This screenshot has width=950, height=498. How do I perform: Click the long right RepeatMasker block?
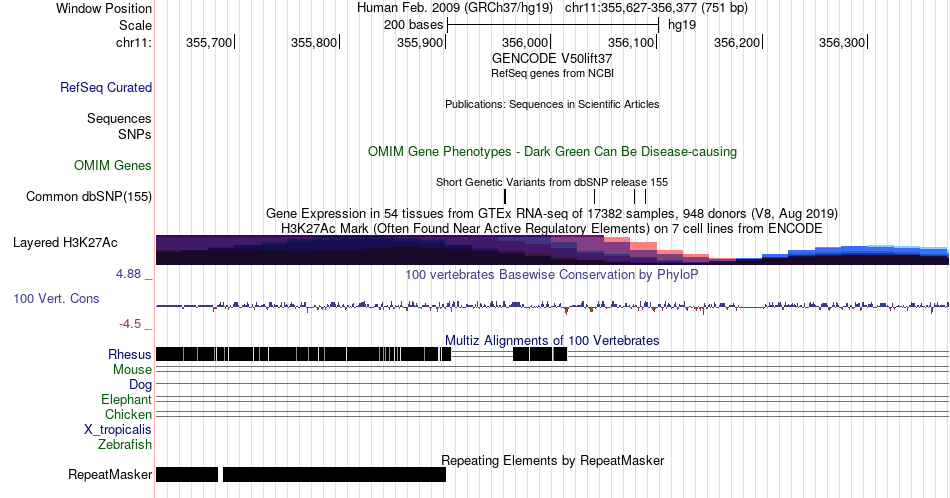click(x=334, y=474)
